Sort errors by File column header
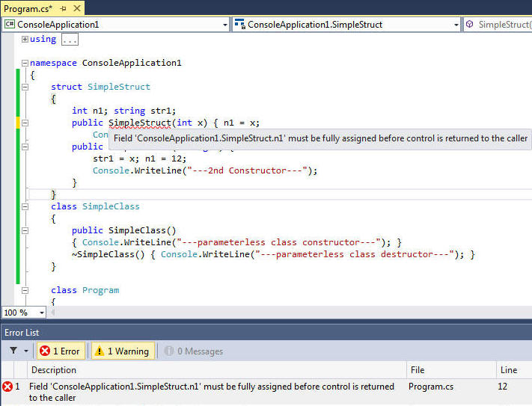Viewport: 532px width, 406px height. (x=418, y=370)
